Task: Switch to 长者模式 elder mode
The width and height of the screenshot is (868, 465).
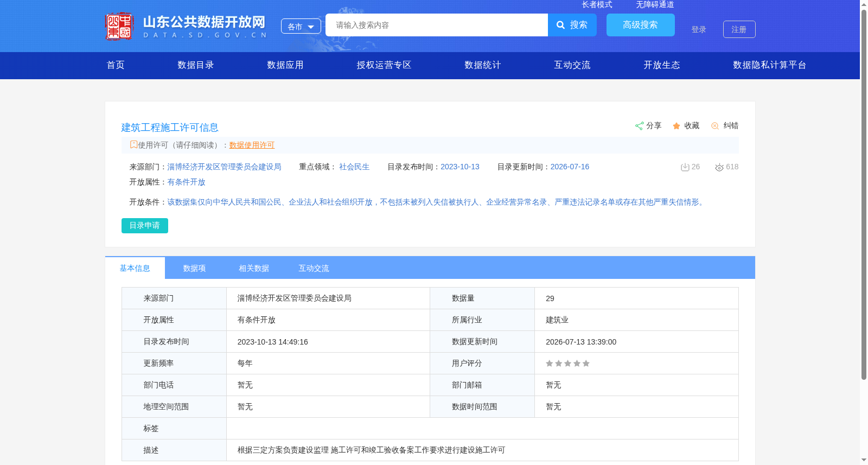Action: [x=597, y=4]
